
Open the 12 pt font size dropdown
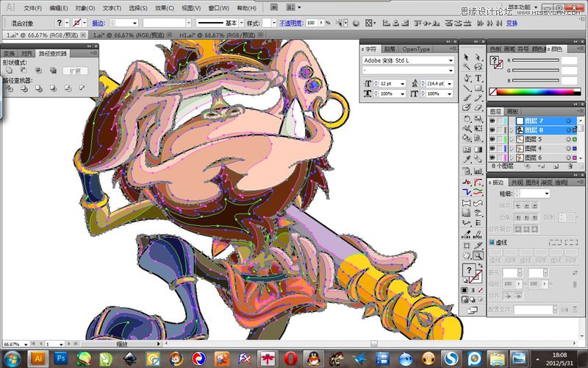pyautogui.click(x=402, y=84)
